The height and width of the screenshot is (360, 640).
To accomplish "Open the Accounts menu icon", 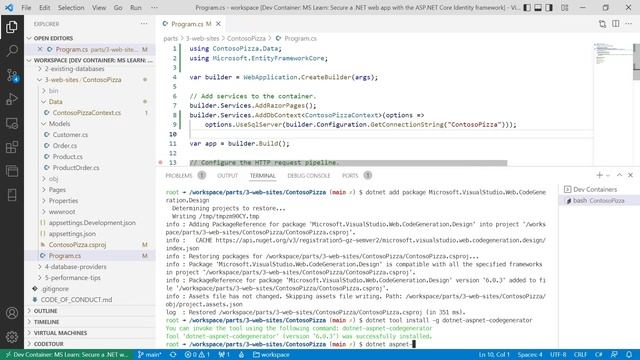I will coord(11,313).
